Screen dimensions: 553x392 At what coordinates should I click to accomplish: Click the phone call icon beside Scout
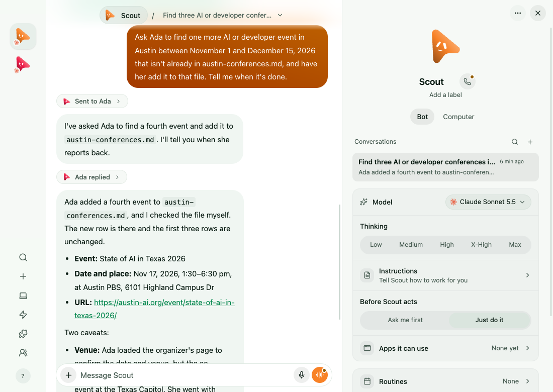[468, 81]
